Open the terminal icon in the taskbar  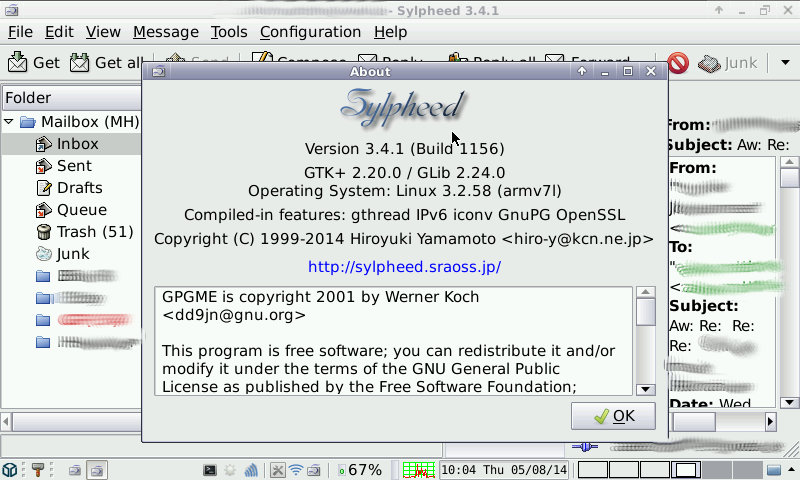point(210,470)
